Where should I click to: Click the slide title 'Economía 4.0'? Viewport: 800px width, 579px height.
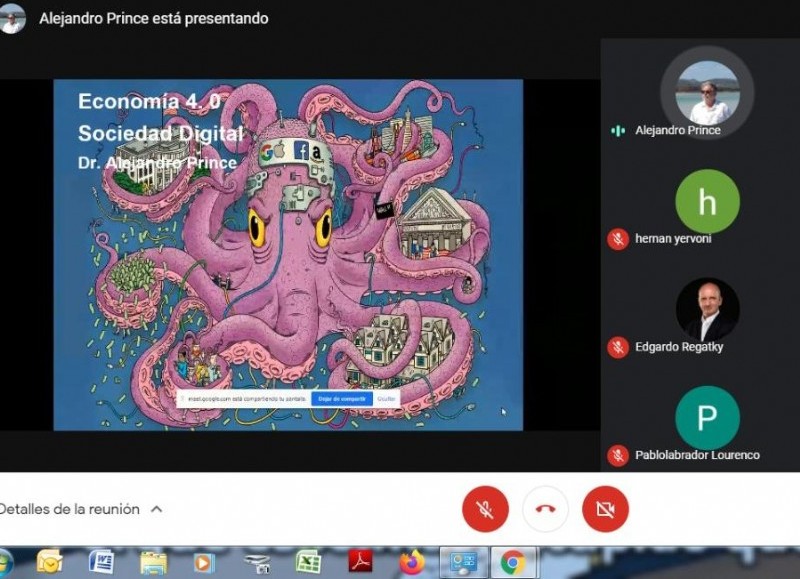tap(149, 101)
